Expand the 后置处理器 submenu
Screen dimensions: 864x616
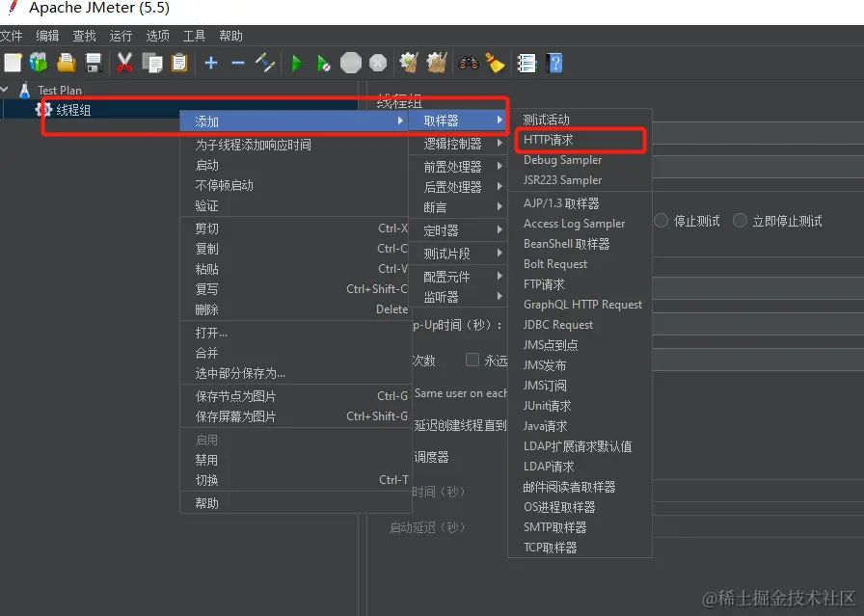(x=457, y=187)
